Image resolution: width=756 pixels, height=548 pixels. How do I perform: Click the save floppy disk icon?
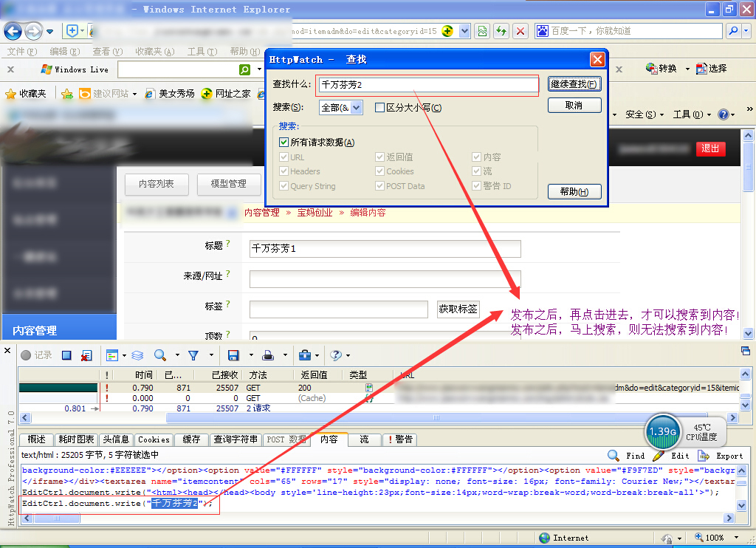(233, 355)
